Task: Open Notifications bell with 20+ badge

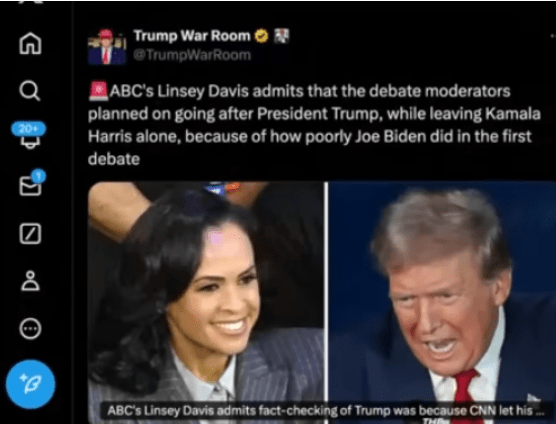Action: click(x=29, y=135)
